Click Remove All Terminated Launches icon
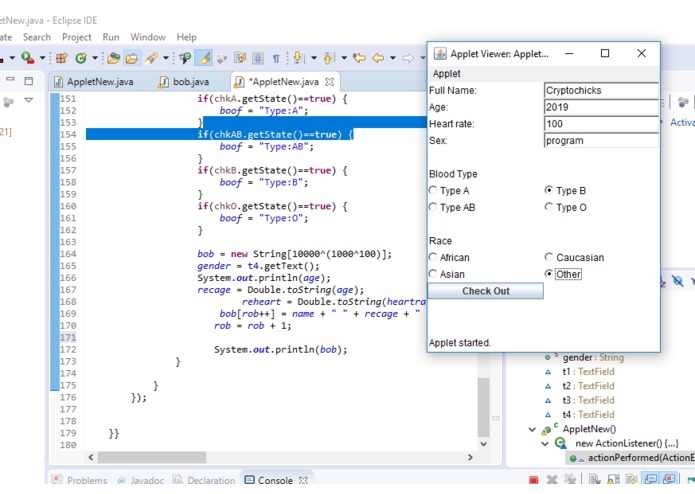This screenshot has height=494, width=695. (570, 480)
